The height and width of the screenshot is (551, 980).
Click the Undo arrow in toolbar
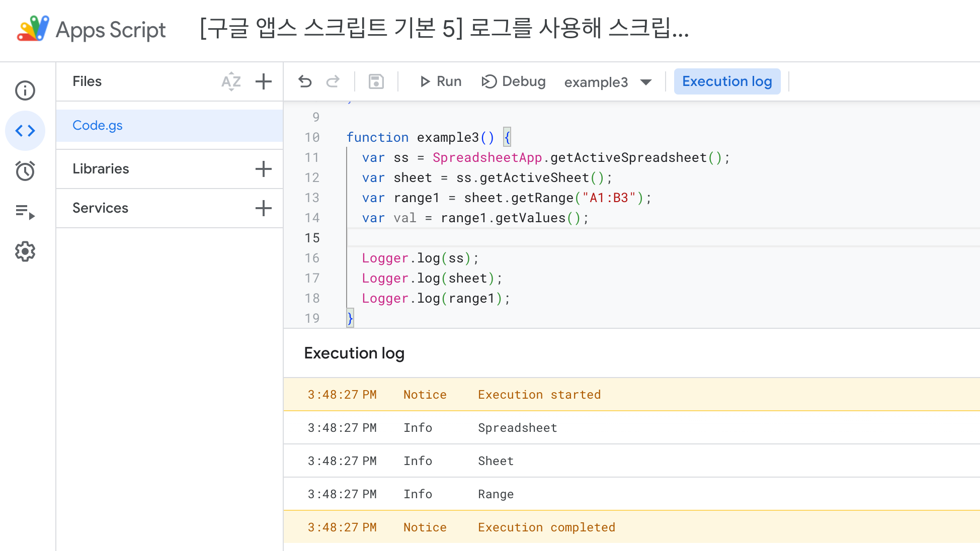(x=305, y=81)
